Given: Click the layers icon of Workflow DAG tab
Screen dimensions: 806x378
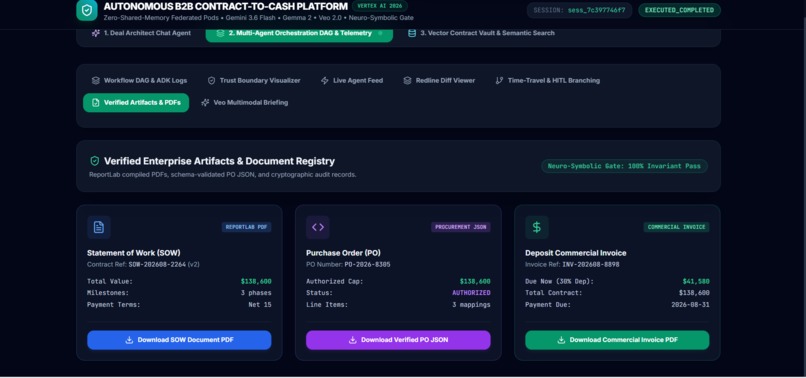Looking at the screenshot, I should tap(96, 81).
